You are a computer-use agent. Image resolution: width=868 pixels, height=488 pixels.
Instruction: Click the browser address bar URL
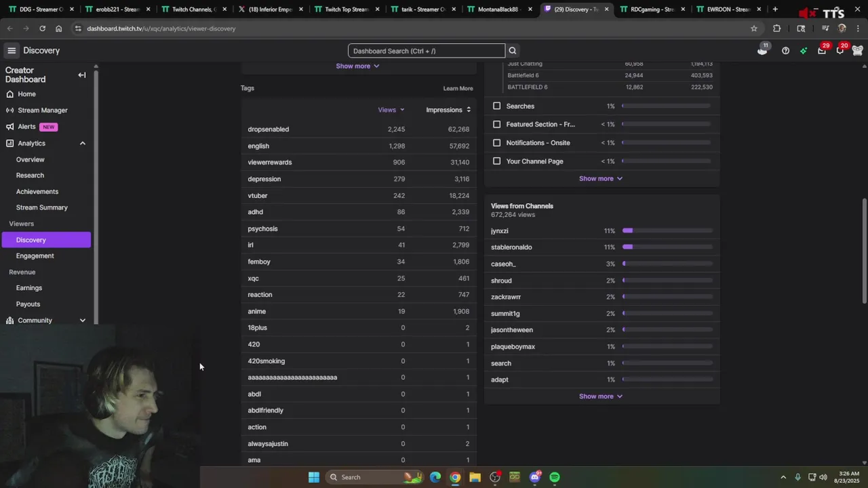[161, 28]
